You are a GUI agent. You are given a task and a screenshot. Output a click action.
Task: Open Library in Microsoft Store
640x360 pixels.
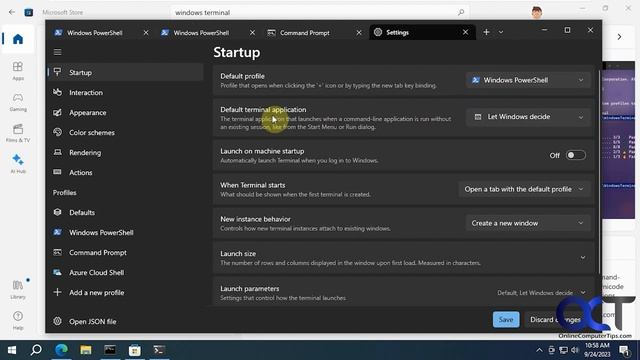tap(18, 289)
